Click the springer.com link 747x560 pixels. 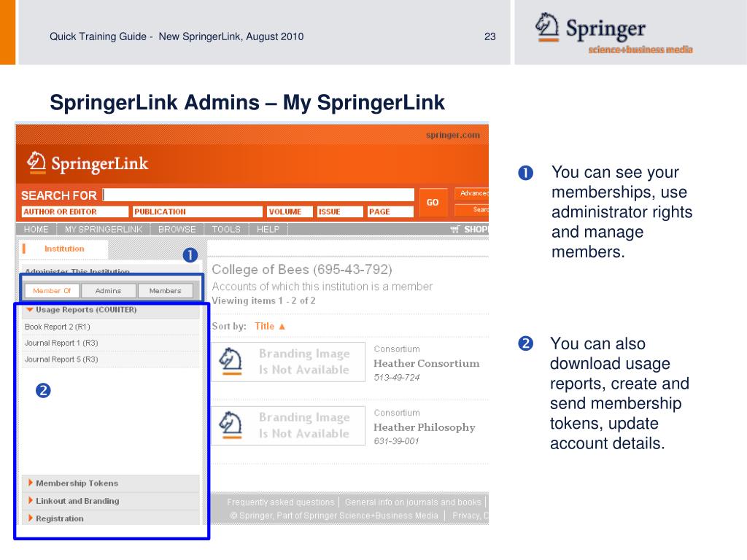[x=453, y=135]
